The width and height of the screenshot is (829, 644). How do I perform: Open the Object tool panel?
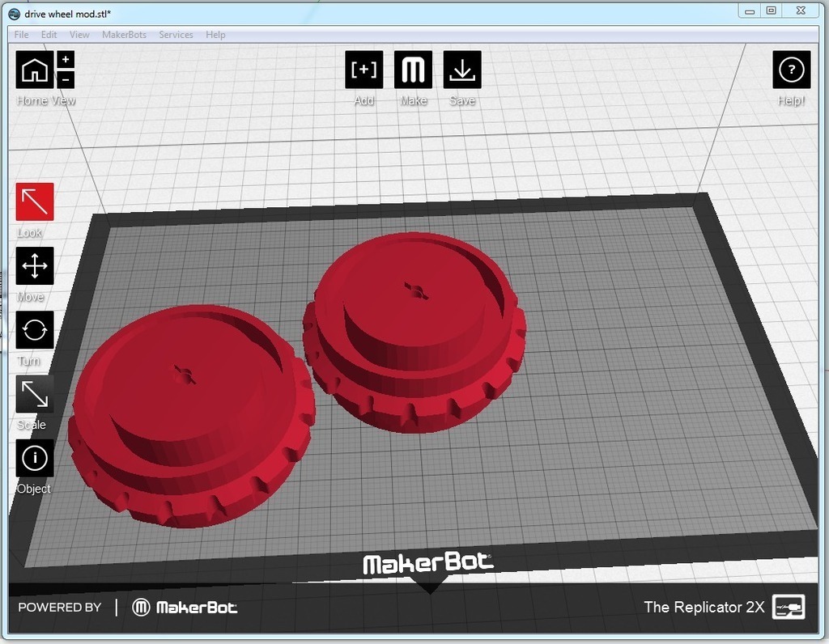[x=33, y=458]
